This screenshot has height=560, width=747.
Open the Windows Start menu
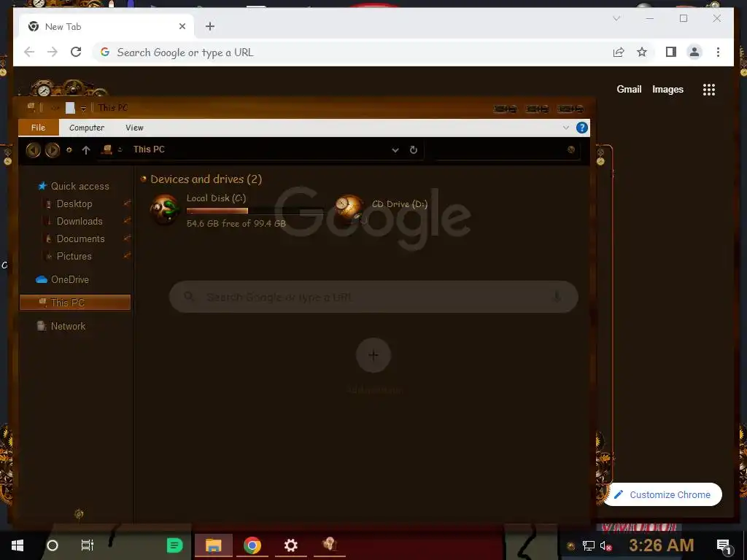18,545
